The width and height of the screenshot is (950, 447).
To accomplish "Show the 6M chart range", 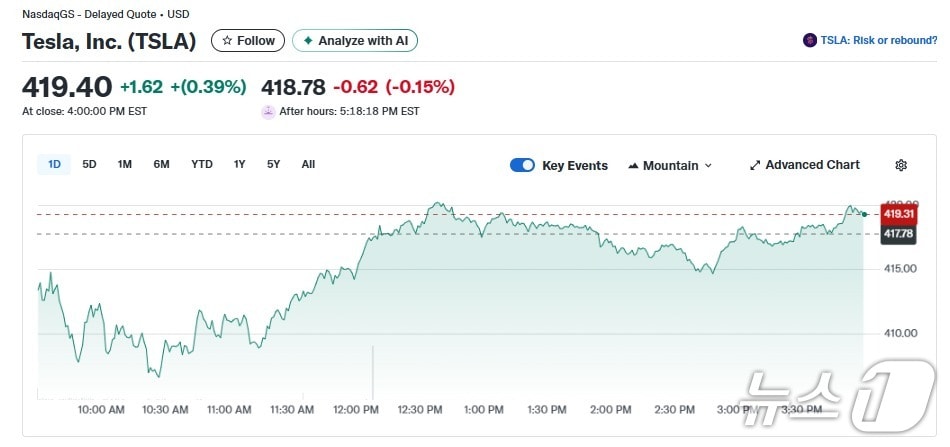I will (x=161, y=164).
